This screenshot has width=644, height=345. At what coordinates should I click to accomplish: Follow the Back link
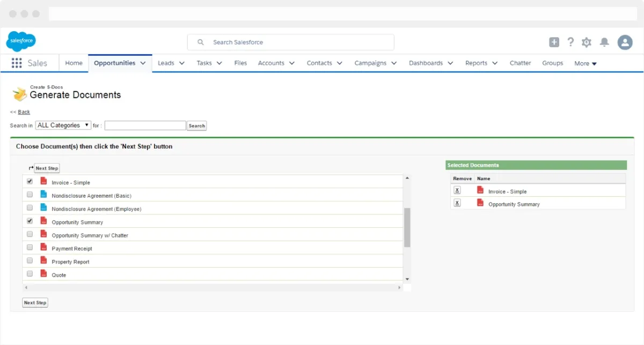click(x=24, y=112)
